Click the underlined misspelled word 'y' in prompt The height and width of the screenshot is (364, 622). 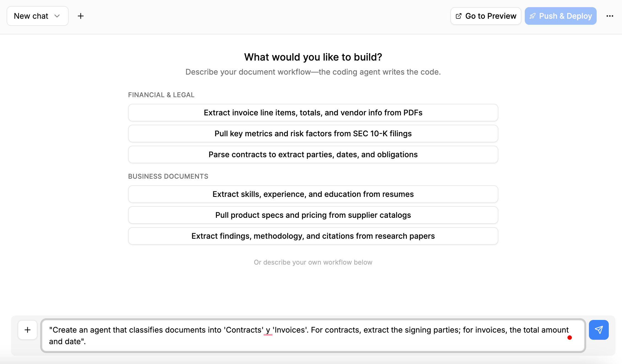[x=268, y=330]
